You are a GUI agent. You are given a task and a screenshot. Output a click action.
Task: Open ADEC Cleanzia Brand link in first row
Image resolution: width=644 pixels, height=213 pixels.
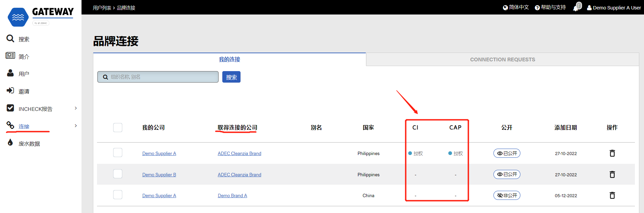coord(239,154)
